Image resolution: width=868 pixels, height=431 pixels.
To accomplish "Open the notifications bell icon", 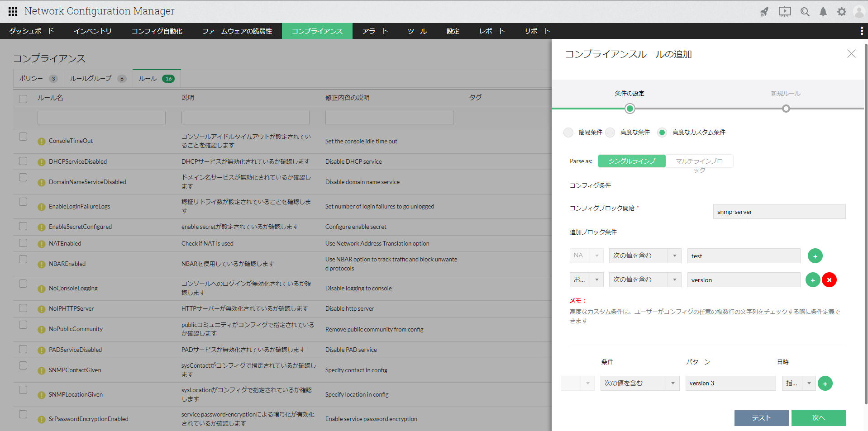I will pos(823,12).
